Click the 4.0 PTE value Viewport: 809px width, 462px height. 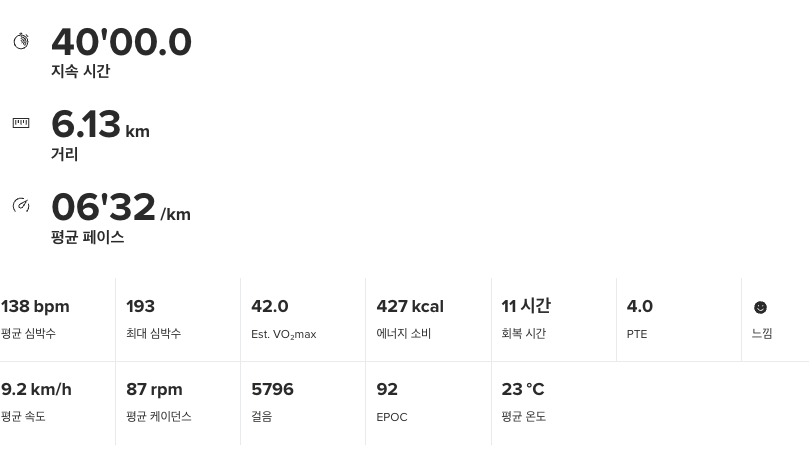[x=640, y=306]
